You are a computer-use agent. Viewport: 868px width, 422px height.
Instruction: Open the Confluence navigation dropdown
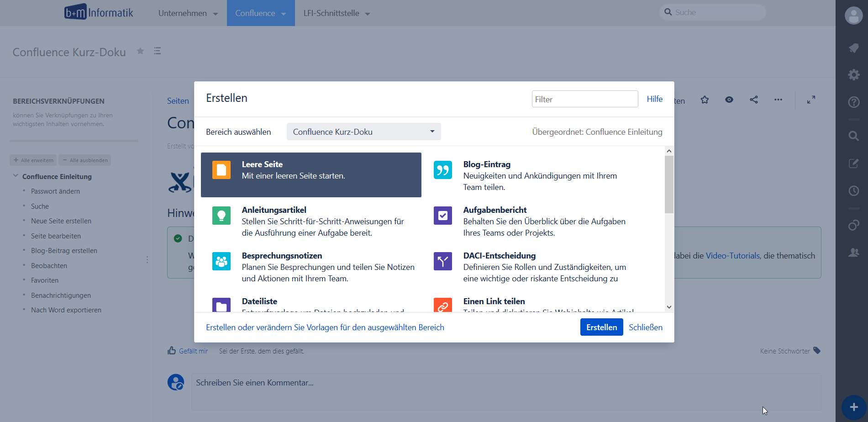[261, 13]
